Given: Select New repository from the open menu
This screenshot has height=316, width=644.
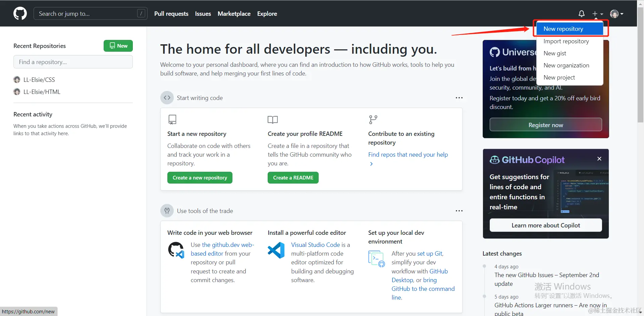Looking at the screenshot, I should point(563,29).
